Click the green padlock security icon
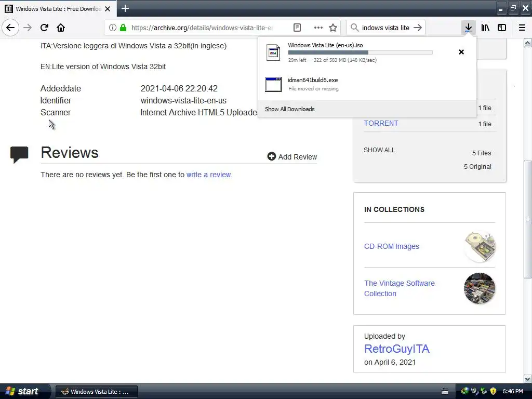The width and height of the screenshot is (532, 399). 123,28
